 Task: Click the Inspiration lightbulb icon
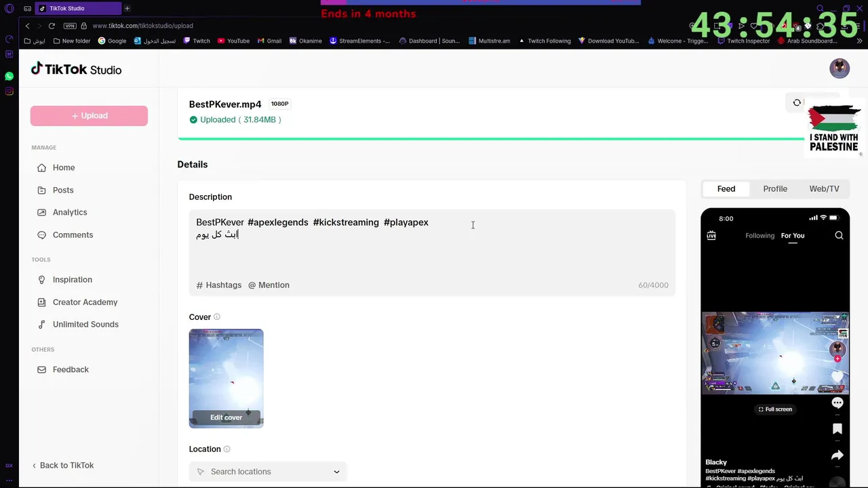tap(41, 279)
